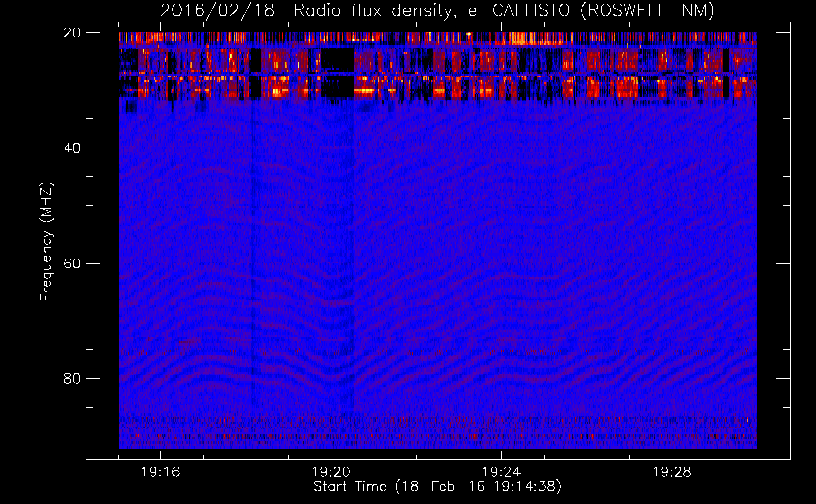Click the frequency axis value '60'

point(72,264)
